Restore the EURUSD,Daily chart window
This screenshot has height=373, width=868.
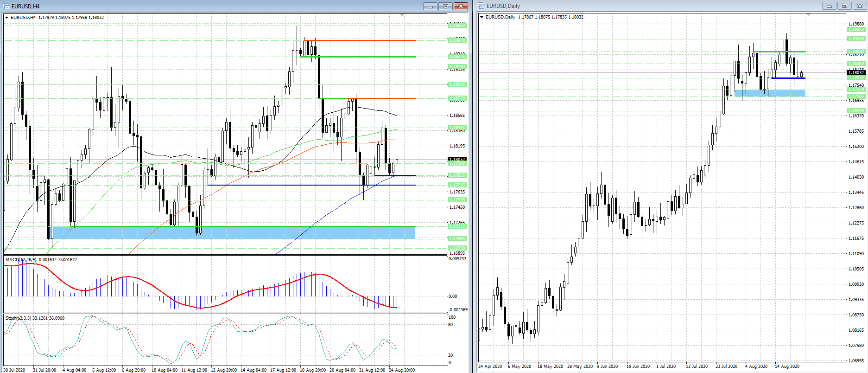[844, 6]
